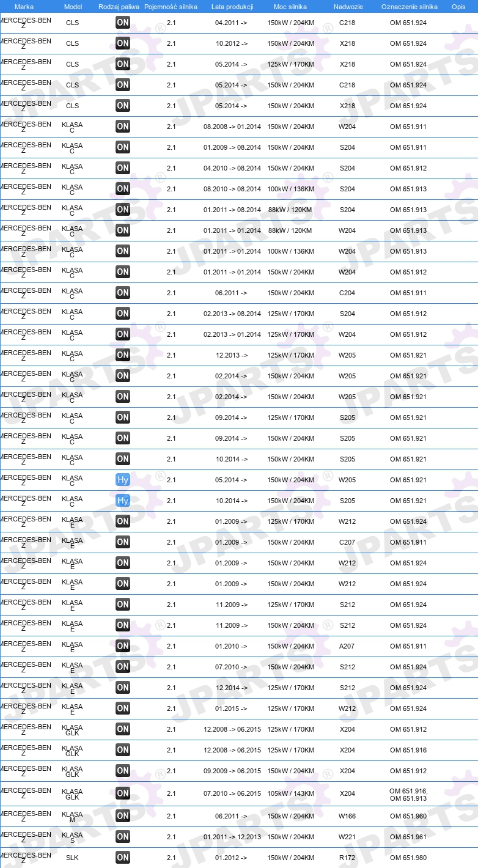Click the SLK model cell
Viewport: 478px width, 868px height.
72,858
